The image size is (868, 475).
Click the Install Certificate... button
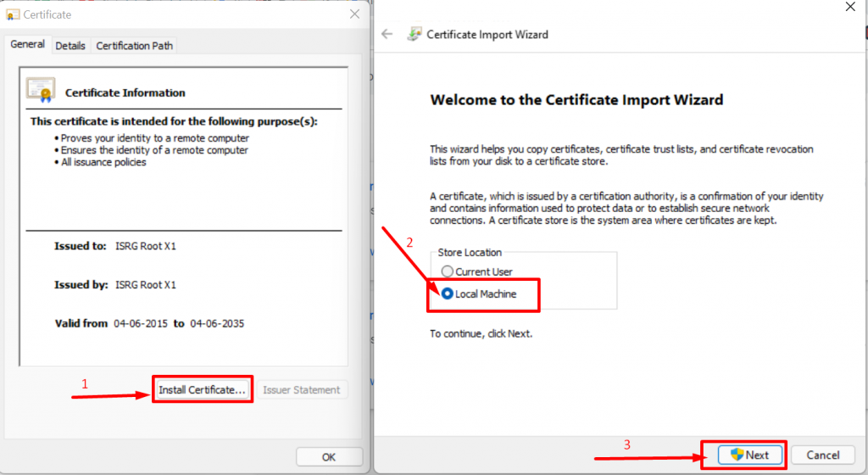pyautogui.click(x=203, y=389)
